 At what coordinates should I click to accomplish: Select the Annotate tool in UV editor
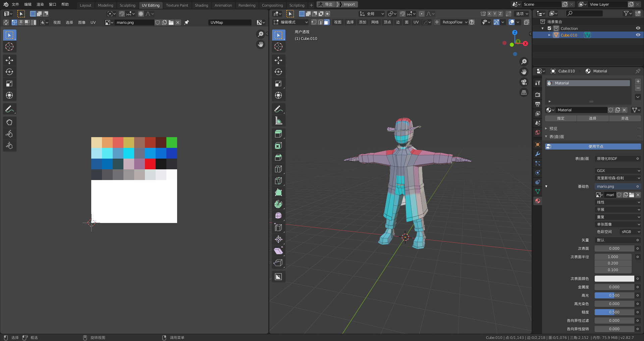[x=9, y=109]
